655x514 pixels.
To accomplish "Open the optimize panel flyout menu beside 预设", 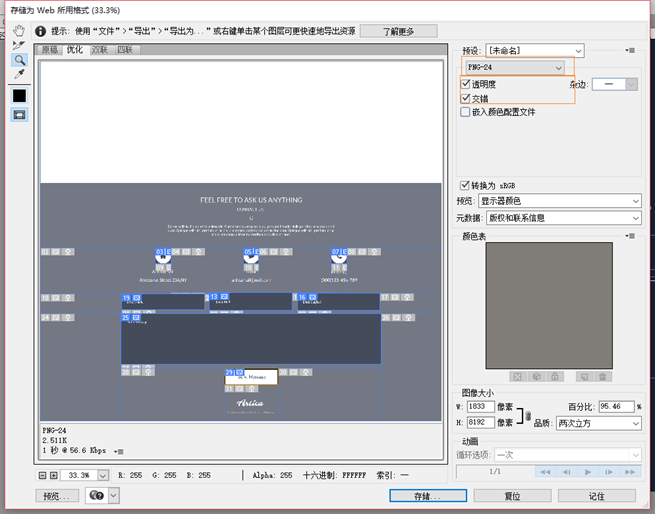I will coord(630,50).
